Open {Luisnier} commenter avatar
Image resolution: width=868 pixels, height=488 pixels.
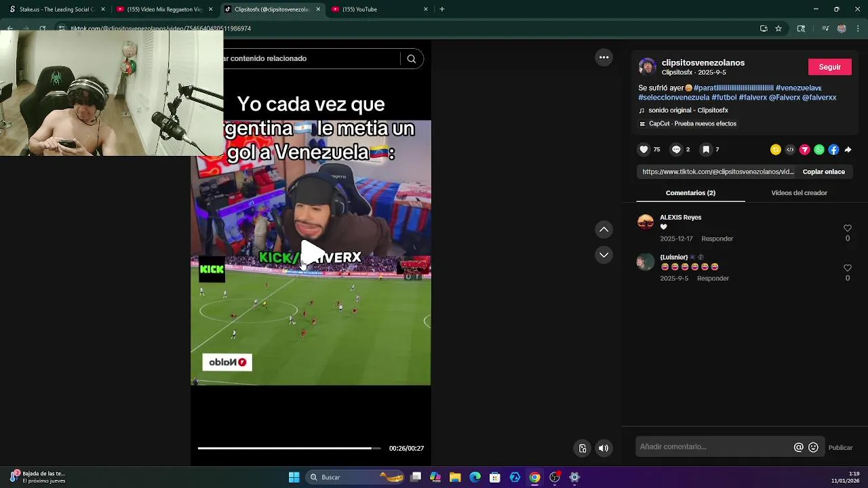click(646, 262)
